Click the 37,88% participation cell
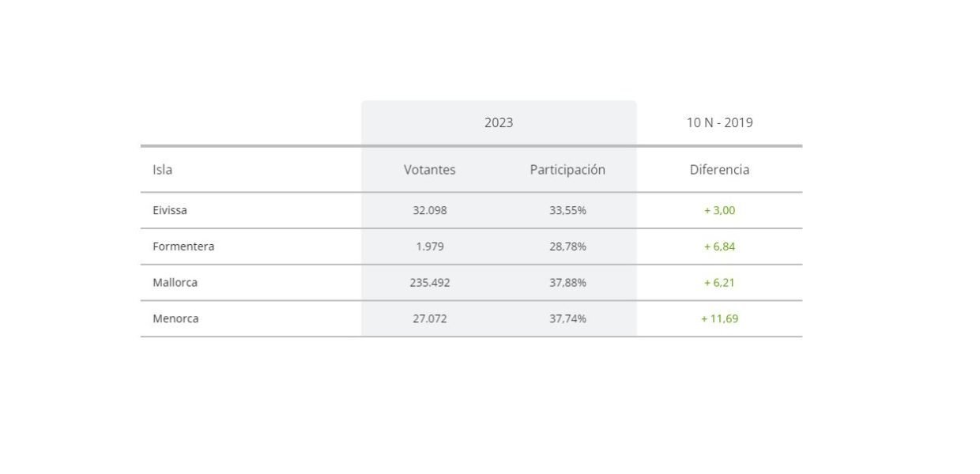 (x=567, y=282)
